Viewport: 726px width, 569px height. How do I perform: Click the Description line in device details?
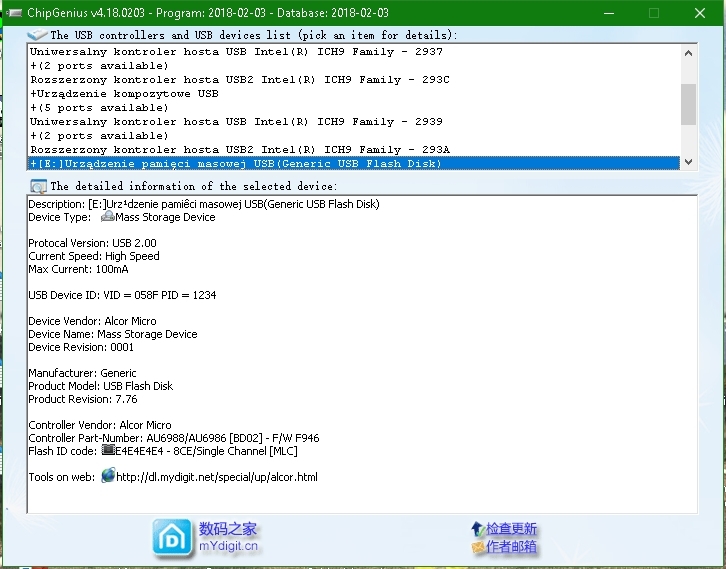204,204
